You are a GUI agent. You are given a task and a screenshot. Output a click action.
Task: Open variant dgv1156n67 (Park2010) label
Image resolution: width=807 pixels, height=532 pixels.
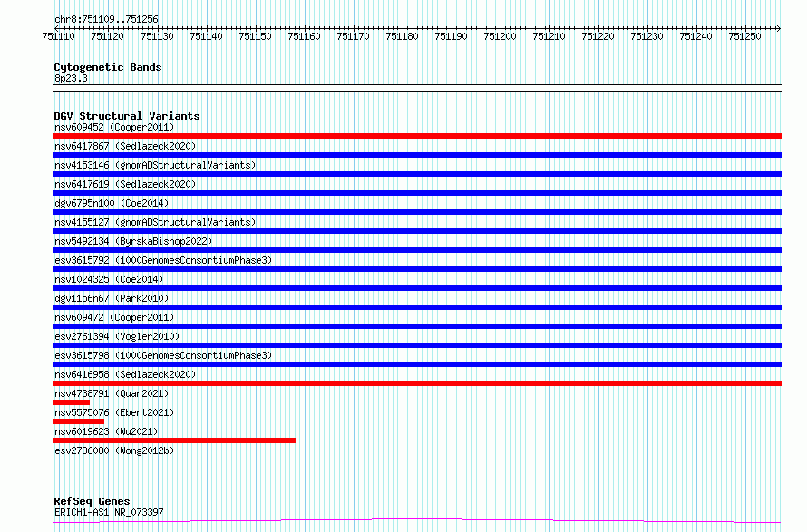[x=112, y=298]
